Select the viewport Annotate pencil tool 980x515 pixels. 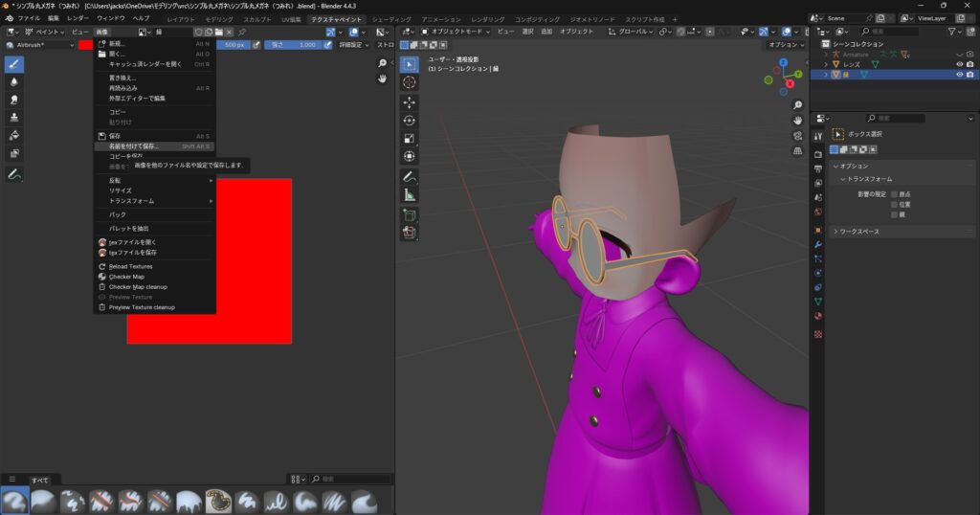pos(410,177)
